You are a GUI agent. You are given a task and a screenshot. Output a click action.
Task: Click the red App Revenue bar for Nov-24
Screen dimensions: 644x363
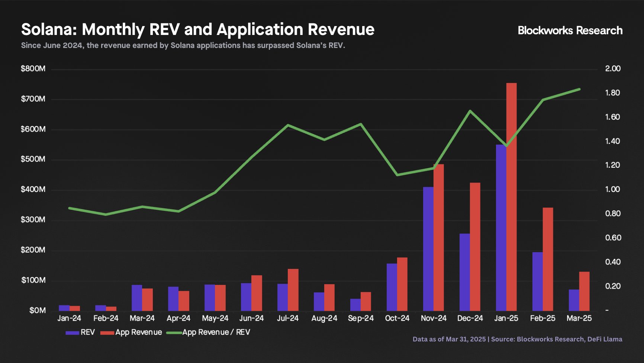[438, 237]
